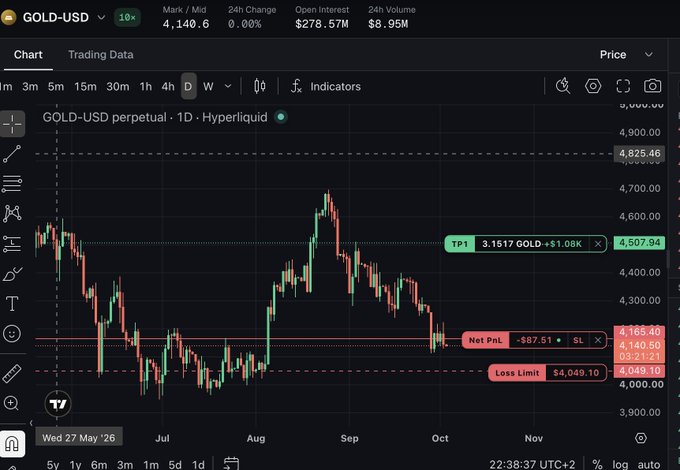The width and height of the screenshot is (680, 470).
Task: Open the price scale settings gear icon
Action: point(641,438)
